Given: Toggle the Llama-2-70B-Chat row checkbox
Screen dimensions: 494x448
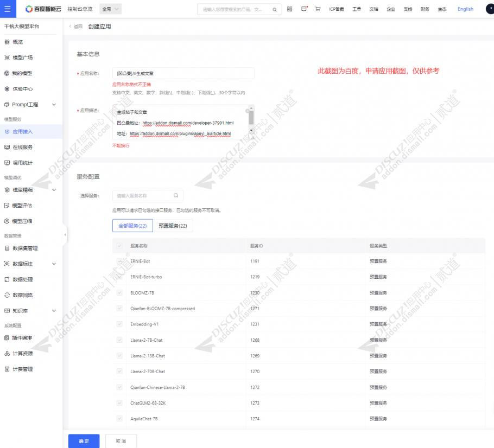Looking at the screenshot, I should [119, 372].
